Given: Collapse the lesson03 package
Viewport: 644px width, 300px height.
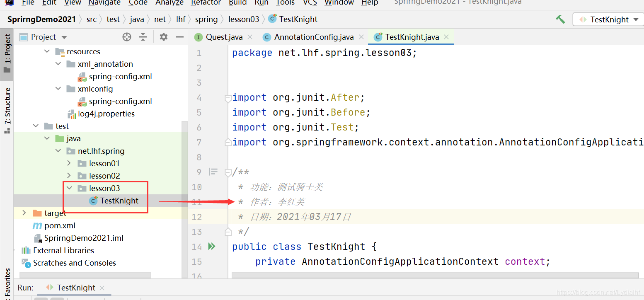Looking at the screenshot, I should pyautogui.click(x=69, y=189).
